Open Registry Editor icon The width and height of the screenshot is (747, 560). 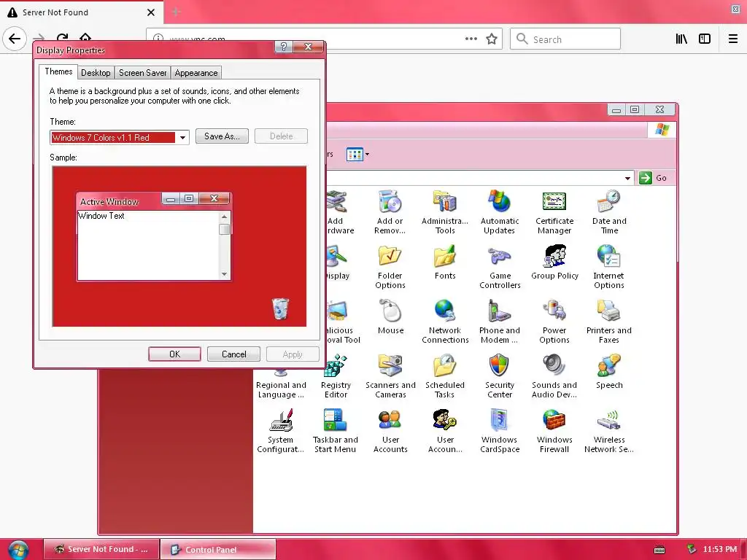click(336, 376)
